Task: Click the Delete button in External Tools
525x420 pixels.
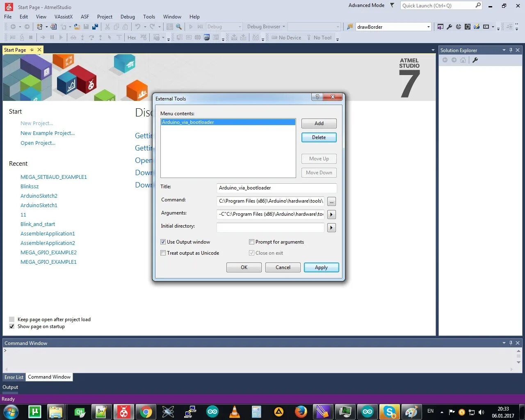Action: pyautogui.click(x=319, y=137)
